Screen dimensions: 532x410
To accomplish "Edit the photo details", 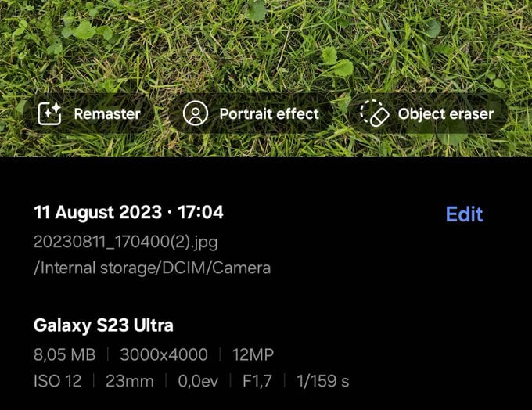I will (x=464, y=214).
